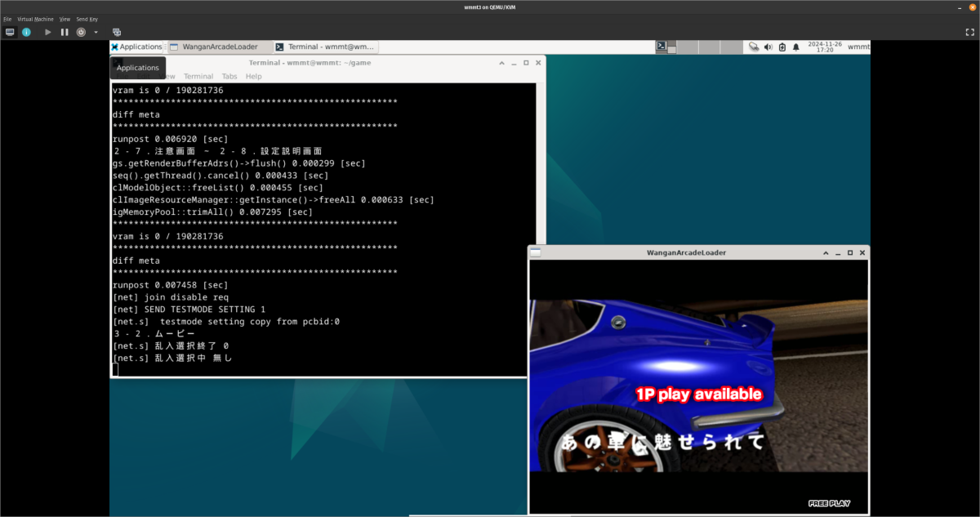Click the power shutdown icon
Viewport: 980px width, 517px height.
[x=81, y=32]
